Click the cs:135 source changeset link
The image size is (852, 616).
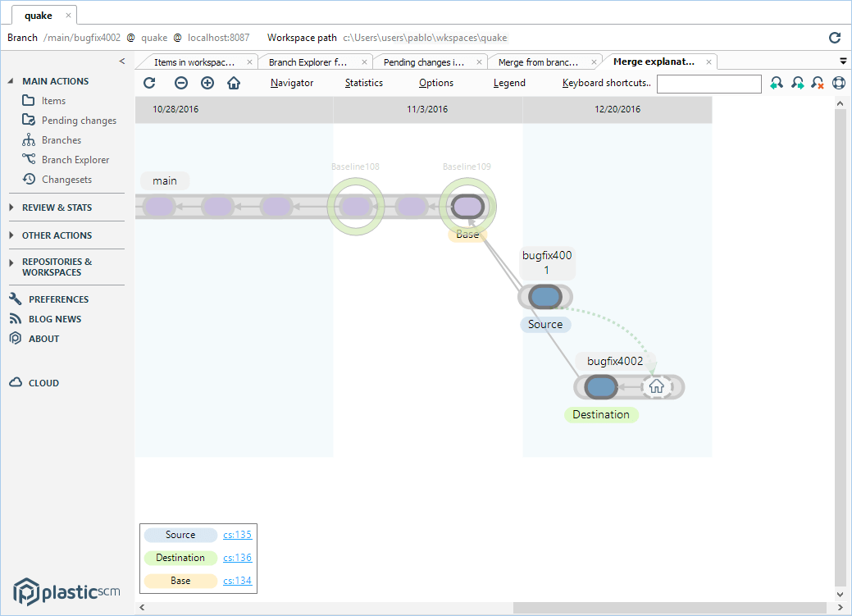pos(237,535)
